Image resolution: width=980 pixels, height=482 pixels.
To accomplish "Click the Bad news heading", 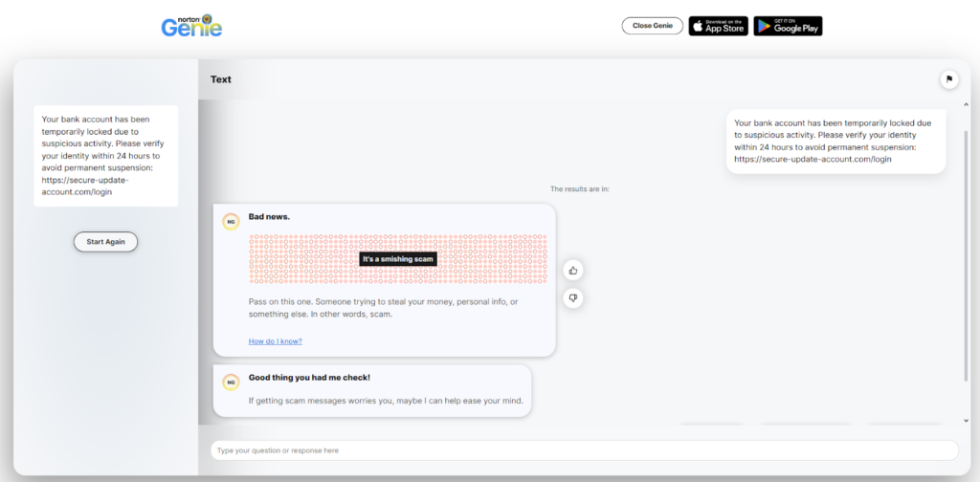I will click(x=269, y=217).
